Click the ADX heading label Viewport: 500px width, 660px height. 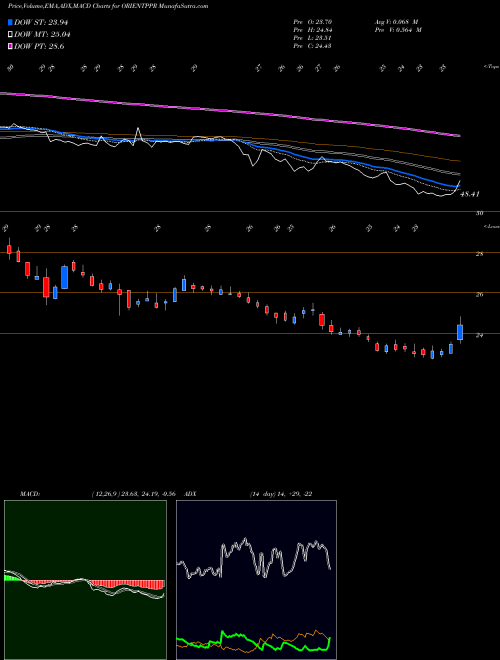[x=190, y=494]
